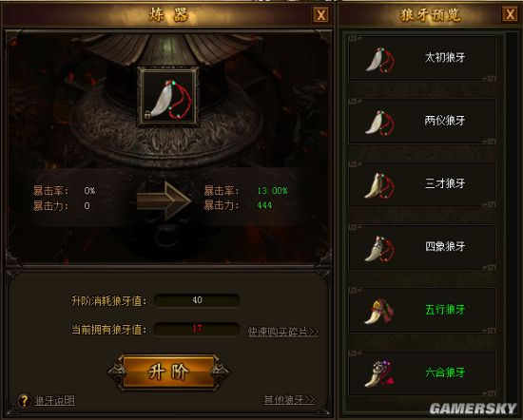
Task: Click the 升阶 upgrade button
Action: 168,372
